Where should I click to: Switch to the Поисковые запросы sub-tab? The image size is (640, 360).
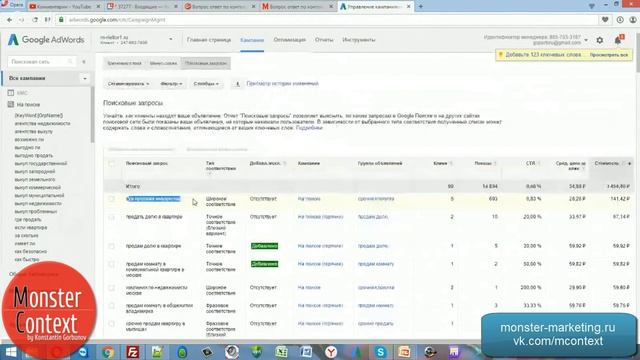click(206, 63)
